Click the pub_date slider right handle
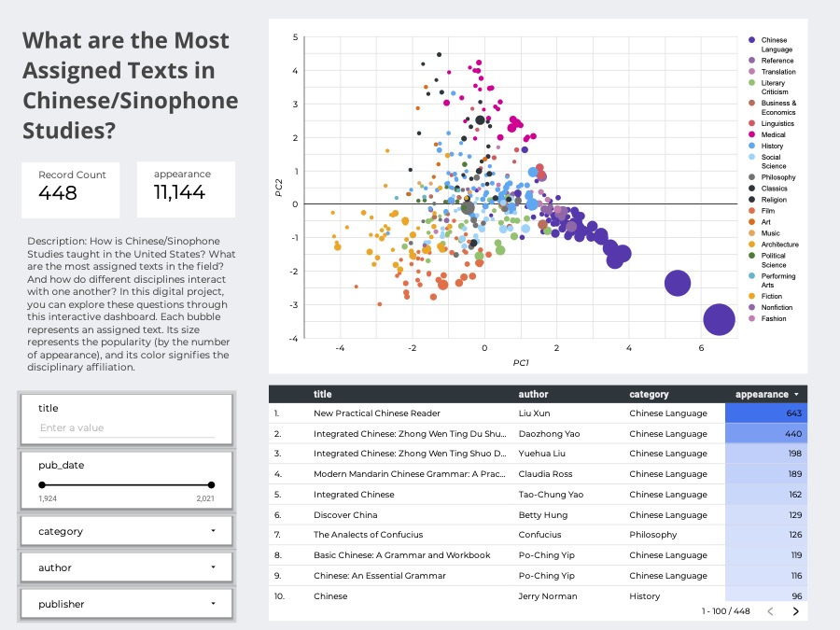The image size is (840, 630). click(211, 485)
